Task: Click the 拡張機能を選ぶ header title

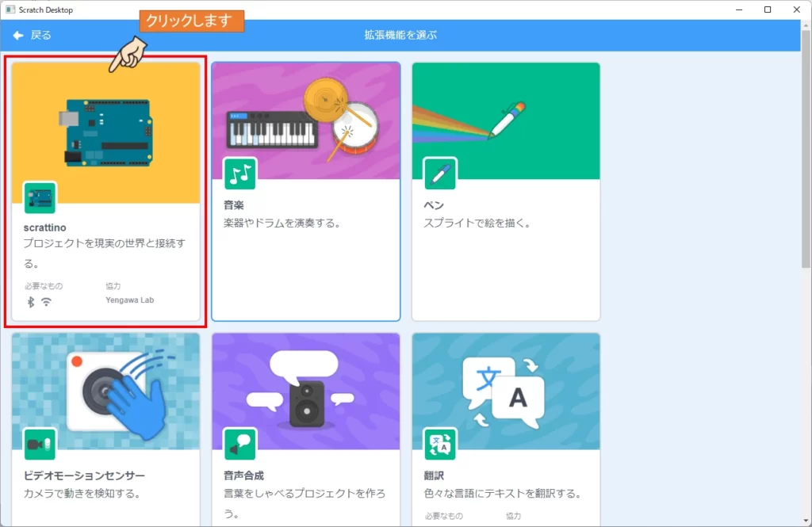Action: tap(400, 35)
